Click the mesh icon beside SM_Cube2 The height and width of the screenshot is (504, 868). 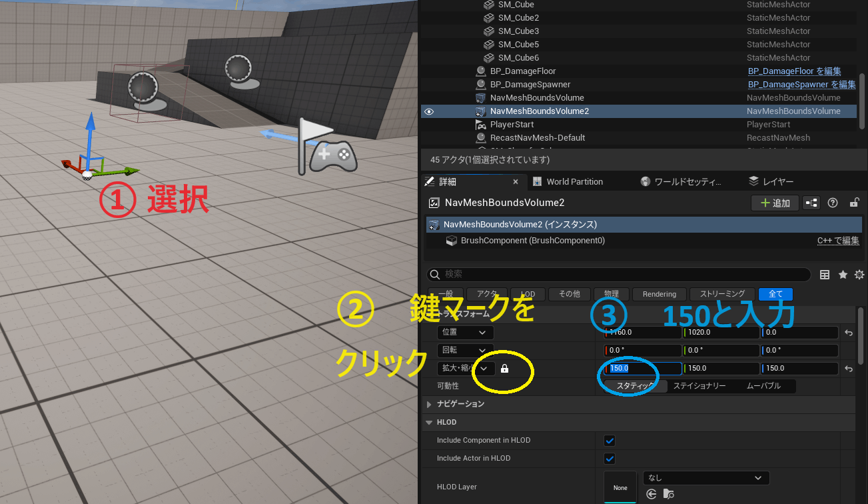pyautogui.click(x=488, y=18)
